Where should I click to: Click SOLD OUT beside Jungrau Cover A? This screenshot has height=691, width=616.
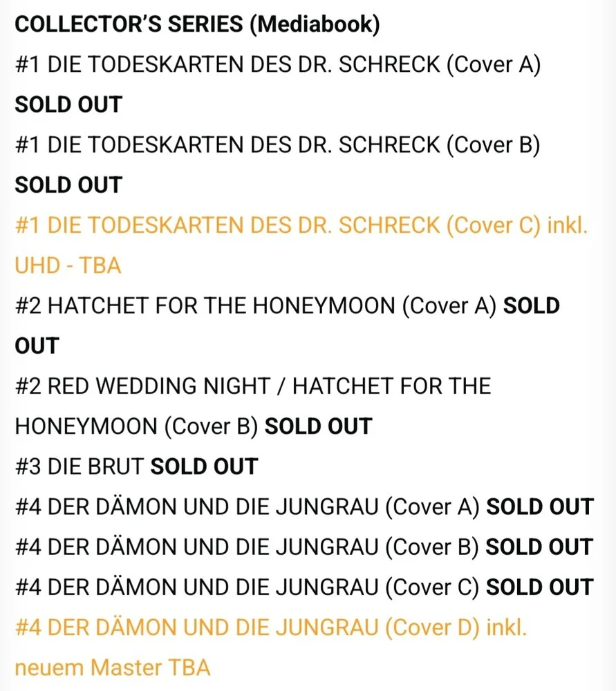click(x=540, y=507)
